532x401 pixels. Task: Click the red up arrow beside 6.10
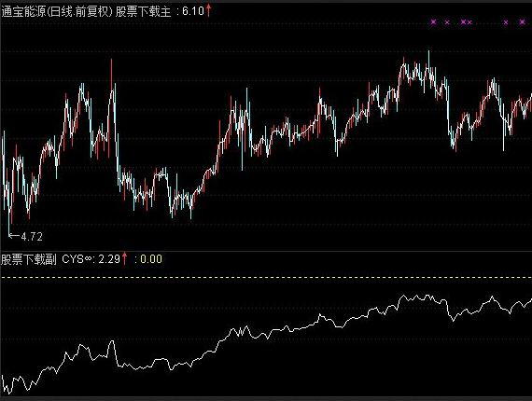click(x=208, y=10)
